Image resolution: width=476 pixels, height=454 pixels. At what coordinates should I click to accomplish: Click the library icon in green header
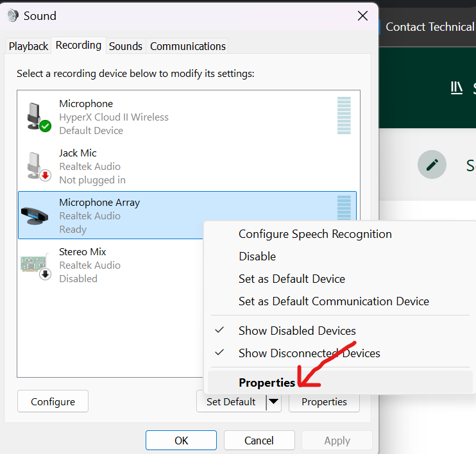pyautogui.click(x=457, y=88)
